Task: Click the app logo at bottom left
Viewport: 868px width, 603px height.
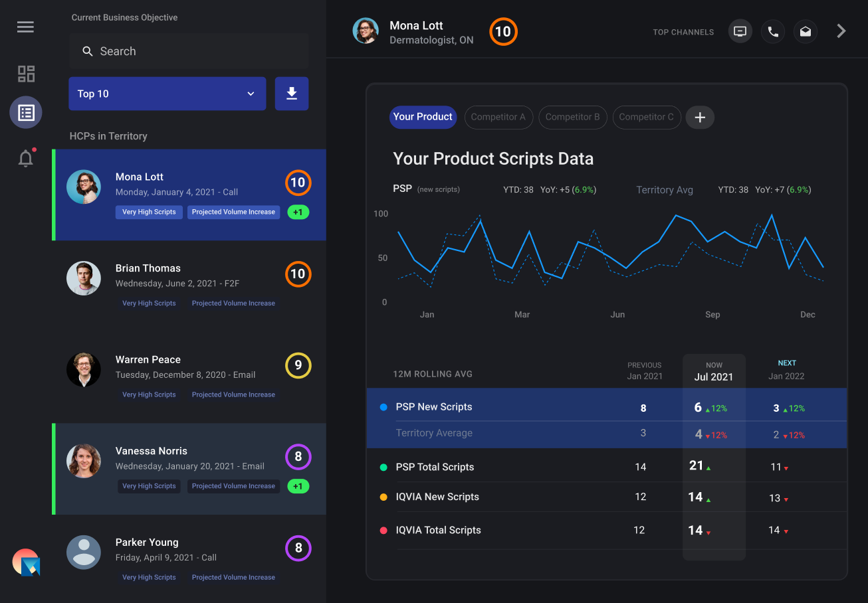Action: pyautogui.click(x=27, y=562)
